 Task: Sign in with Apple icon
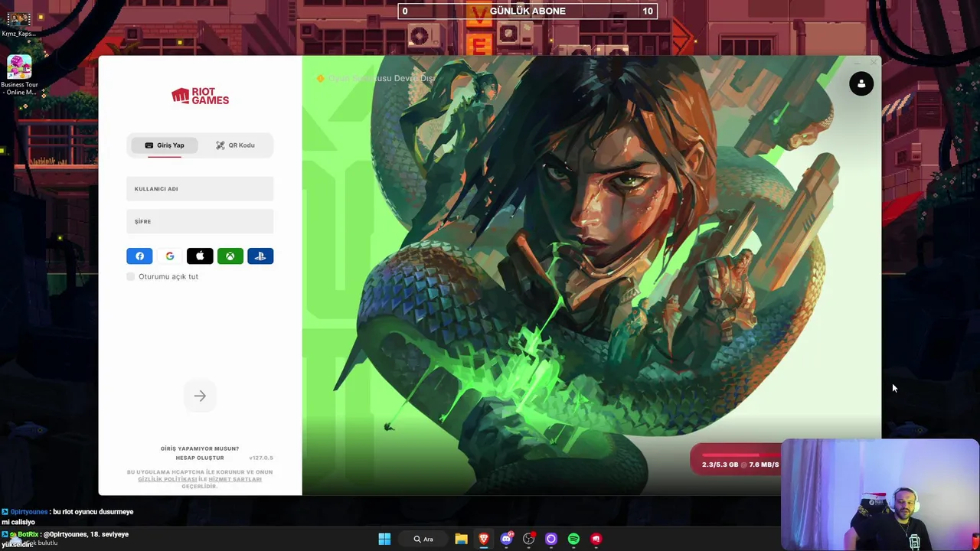coord(200,256)
